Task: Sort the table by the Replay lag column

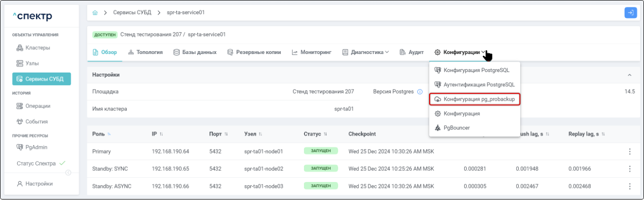Action: 603,134
